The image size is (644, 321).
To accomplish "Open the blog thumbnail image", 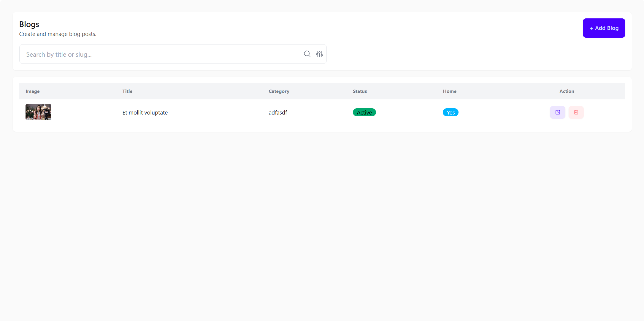I will click(x=38, y=112).
